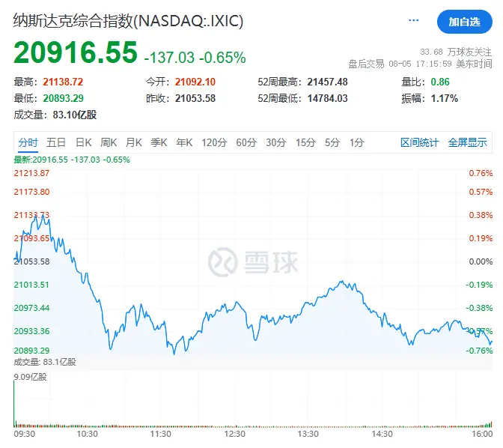Click the 加自选 add to watchlist button

coord(465,22)
